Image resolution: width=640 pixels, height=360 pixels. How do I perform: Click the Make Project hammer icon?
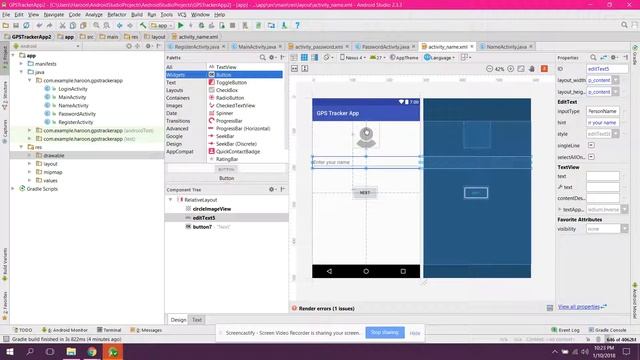pyautogui.click(x=143, y=25)
